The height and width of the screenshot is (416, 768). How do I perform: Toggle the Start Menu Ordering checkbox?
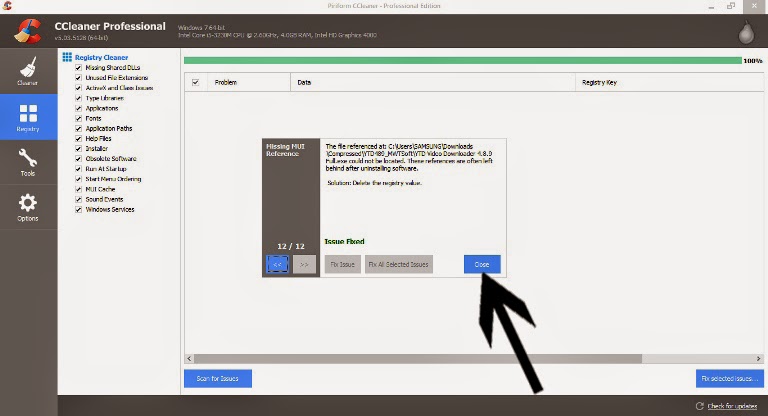(x=78, y=179)
